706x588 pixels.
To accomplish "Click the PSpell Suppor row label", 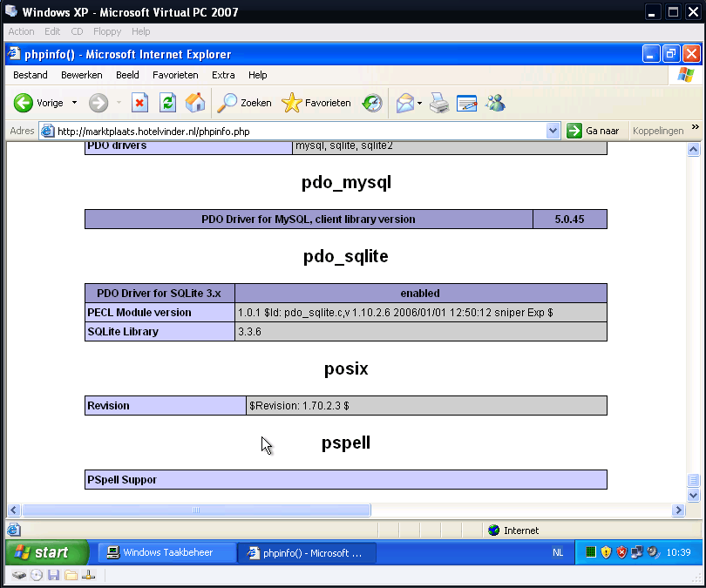I will click(122, 480).
